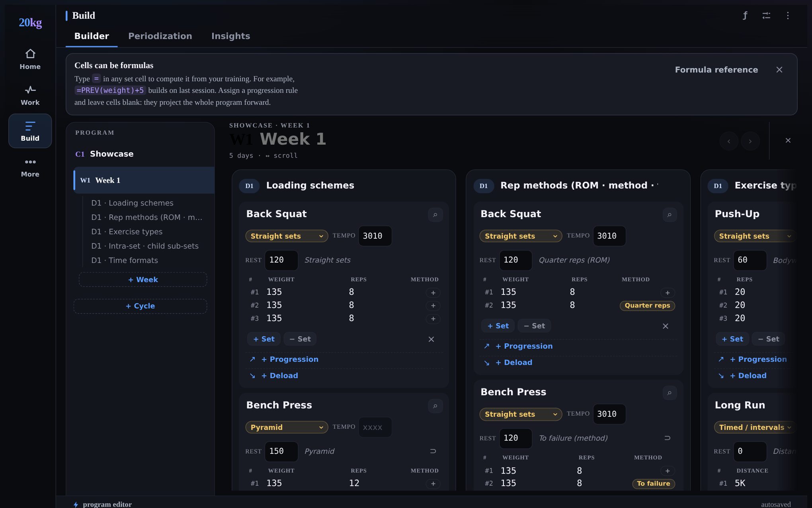Image resolution: width=812 pixels, height=508 pixels.
Task: Select Build in the sidebar
Action: point(30,131)
